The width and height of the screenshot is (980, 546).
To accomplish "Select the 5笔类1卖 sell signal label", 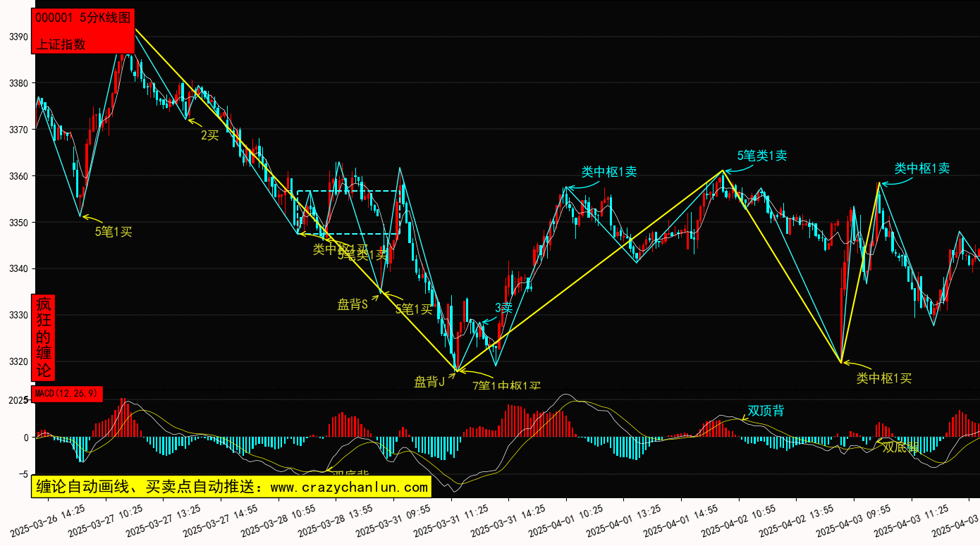I will coord(762,156).
